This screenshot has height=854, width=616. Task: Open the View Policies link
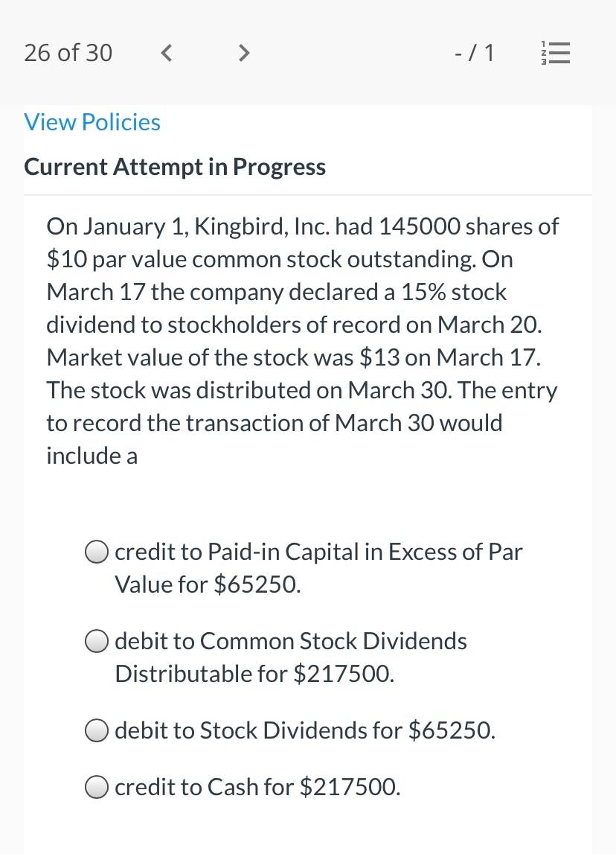[92, 122]
